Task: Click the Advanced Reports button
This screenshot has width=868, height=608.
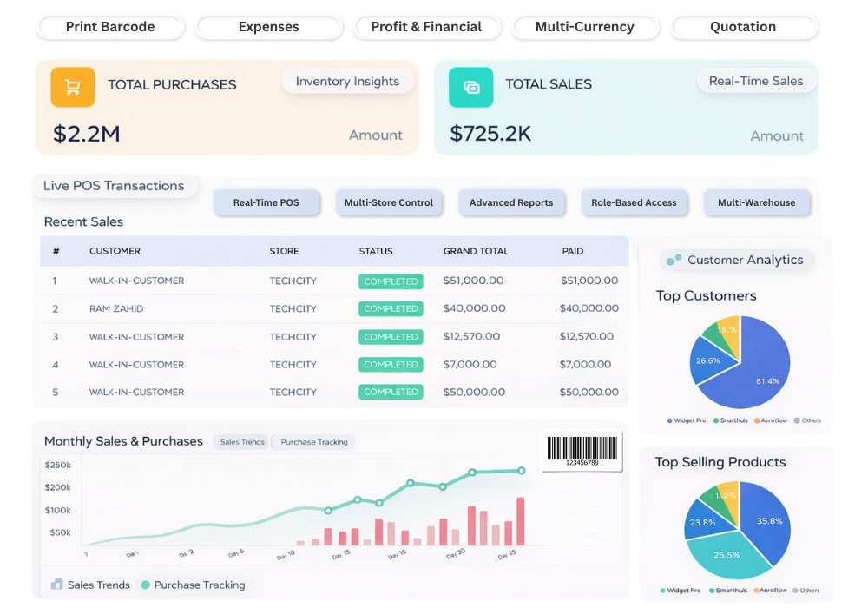Action: [511, 202]
